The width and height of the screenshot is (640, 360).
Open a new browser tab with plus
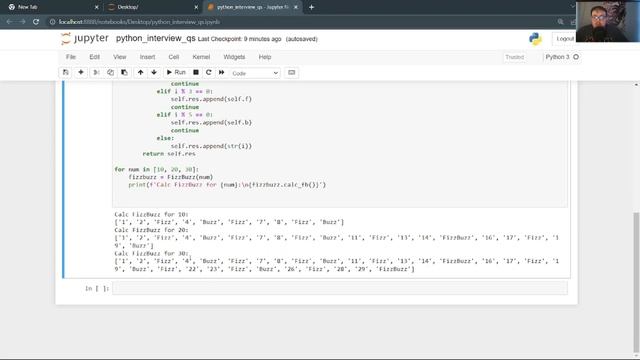(311, 7)
